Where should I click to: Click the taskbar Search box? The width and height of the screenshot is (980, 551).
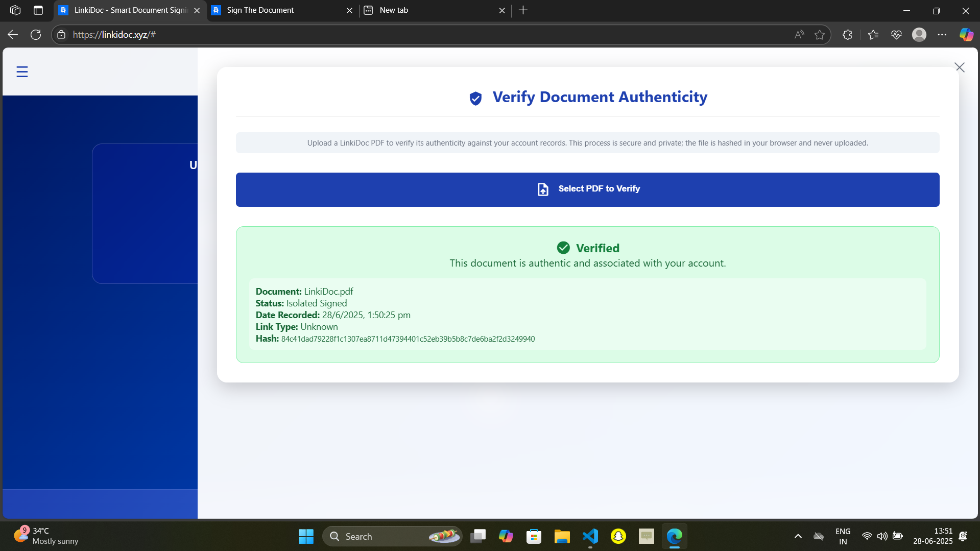(x=392, y=536)
